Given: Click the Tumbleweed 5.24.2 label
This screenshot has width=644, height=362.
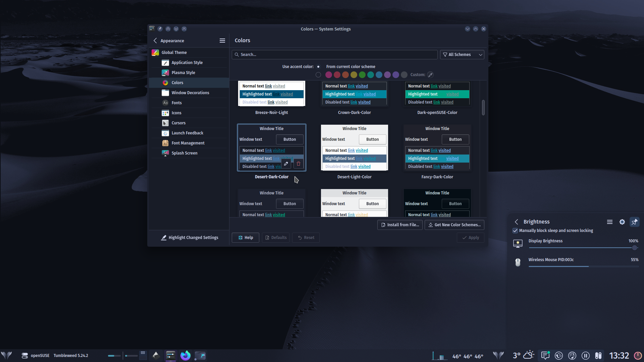Looking at the screenshot, I should 71,356.
